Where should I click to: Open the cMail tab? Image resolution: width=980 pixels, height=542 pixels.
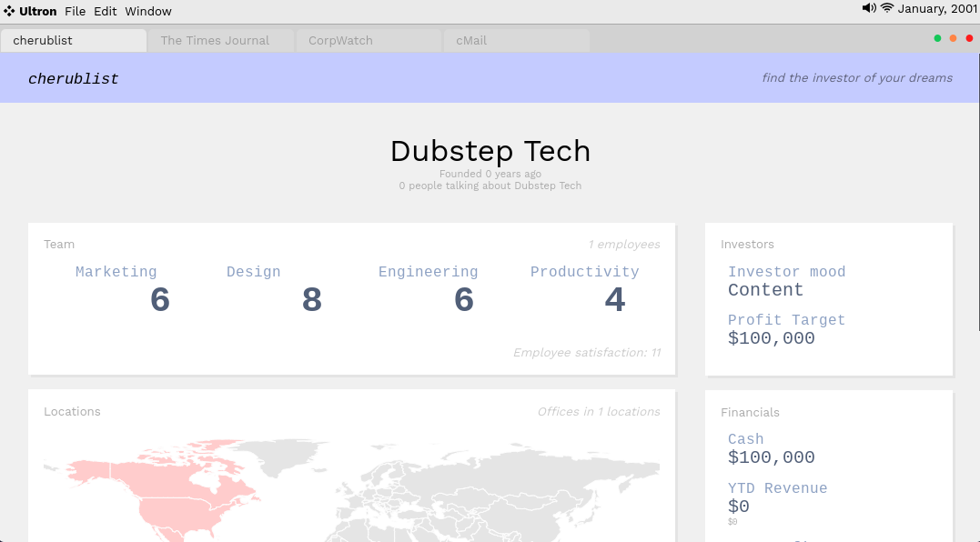pos(471,41)
